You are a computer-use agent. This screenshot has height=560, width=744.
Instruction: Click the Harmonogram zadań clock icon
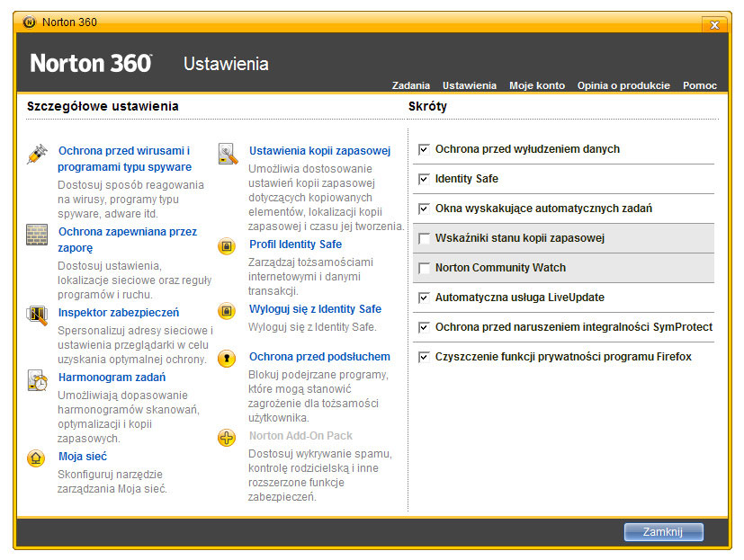[37, 380]
